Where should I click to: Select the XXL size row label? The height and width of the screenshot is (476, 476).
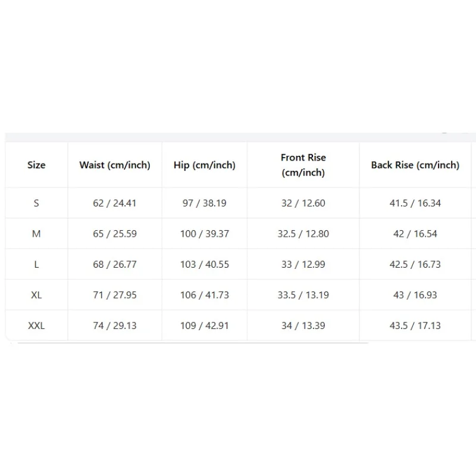[36, 325]
